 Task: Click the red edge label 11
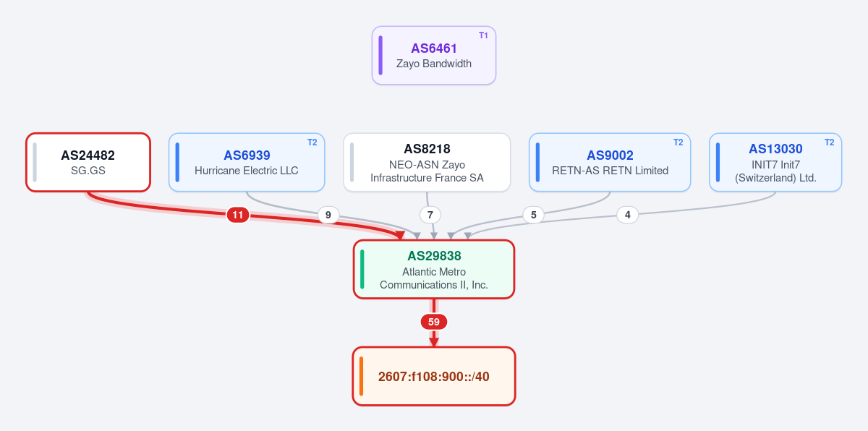coord(238,215)
